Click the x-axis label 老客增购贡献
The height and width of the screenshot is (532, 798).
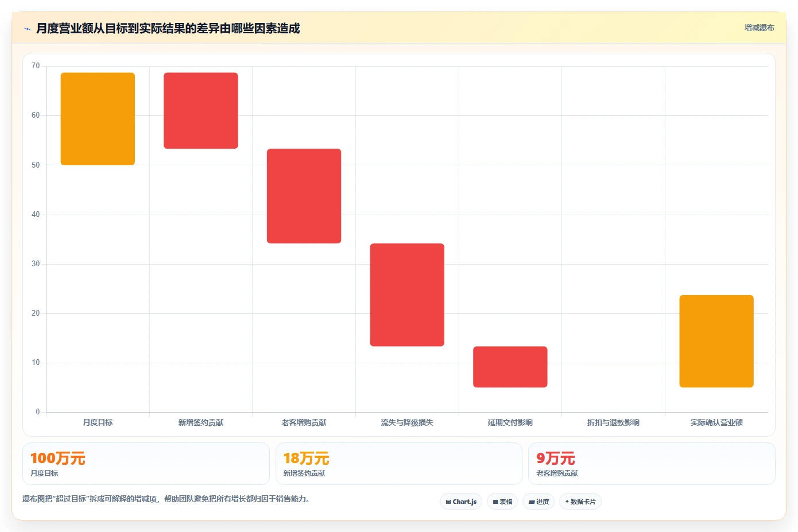(x=304, y=422)
